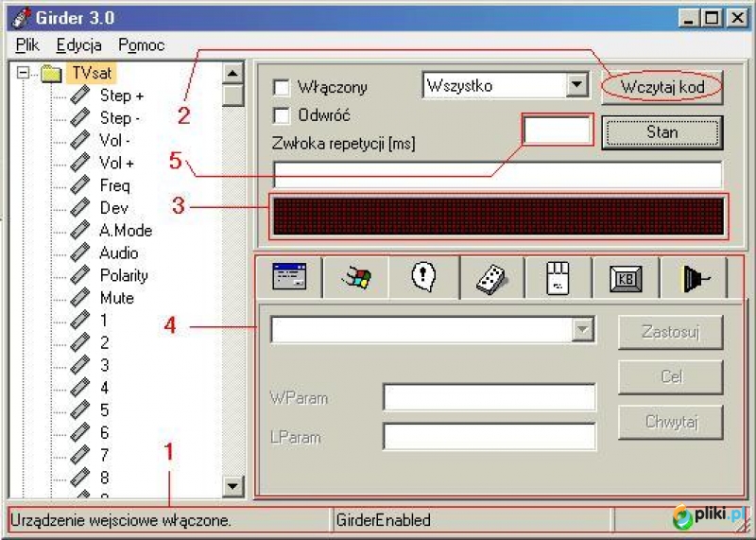Toggle the Odwróć checkbox
Screen dimensions: 756x540
click(x=282, y=115)
